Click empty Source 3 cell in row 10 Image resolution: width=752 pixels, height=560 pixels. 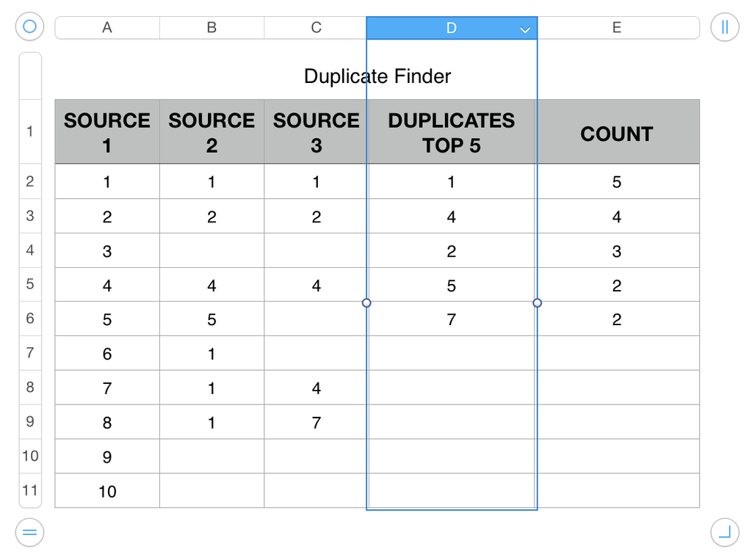pyautogui.click(x=316, y=456)
